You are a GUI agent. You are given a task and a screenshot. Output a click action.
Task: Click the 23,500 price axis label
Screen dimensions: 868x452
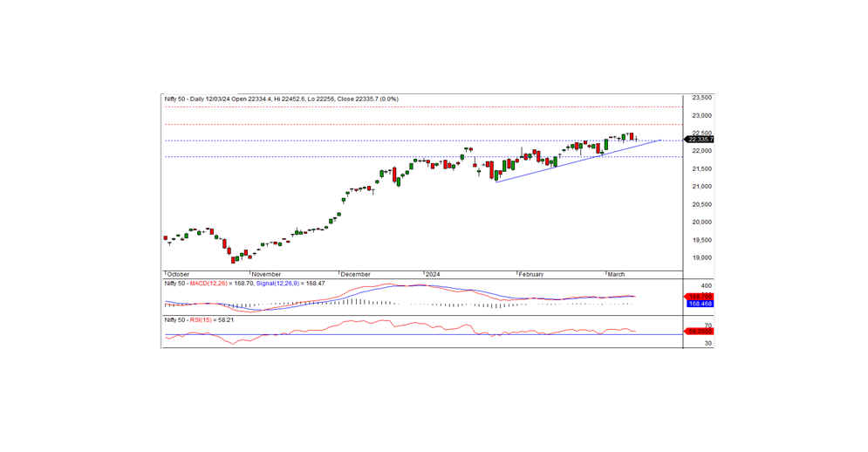pyautogui.click(x=702, y=98)
